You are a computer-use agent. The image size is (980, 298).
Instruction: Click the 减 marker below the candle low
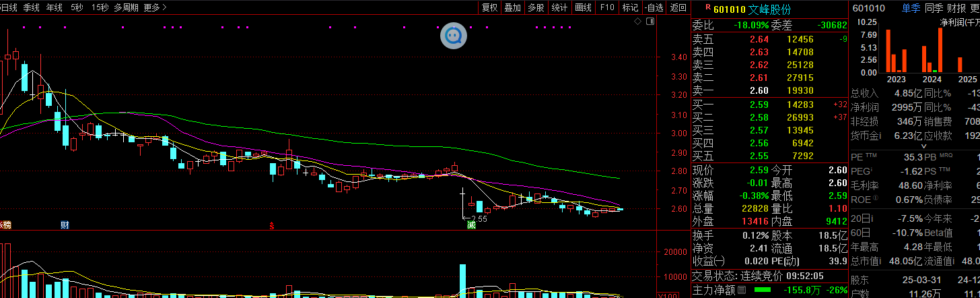pyautogui.click(x=471, y=225)
